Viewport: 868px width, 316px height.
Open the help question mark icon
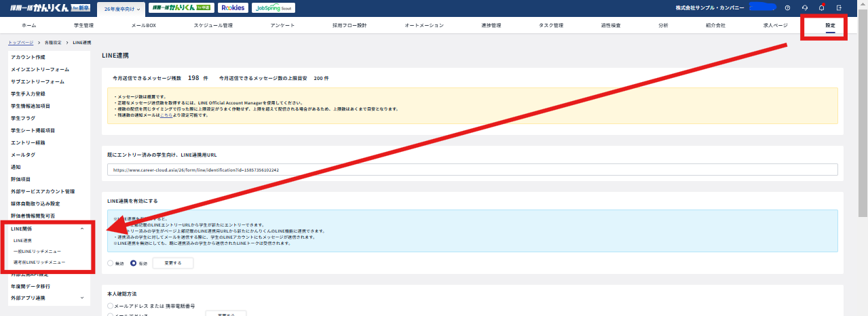click(x=787, y=7)
